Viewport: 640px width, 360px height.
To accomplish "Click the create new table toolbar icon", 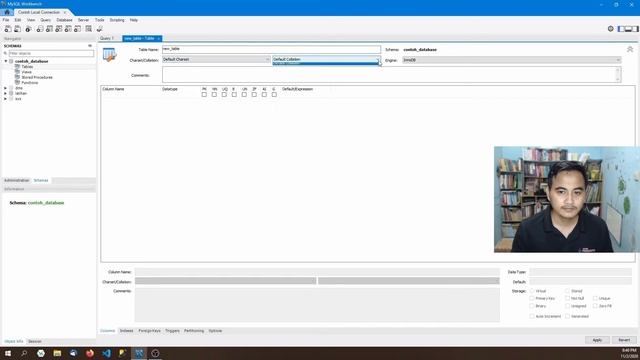I will [49, 29].
